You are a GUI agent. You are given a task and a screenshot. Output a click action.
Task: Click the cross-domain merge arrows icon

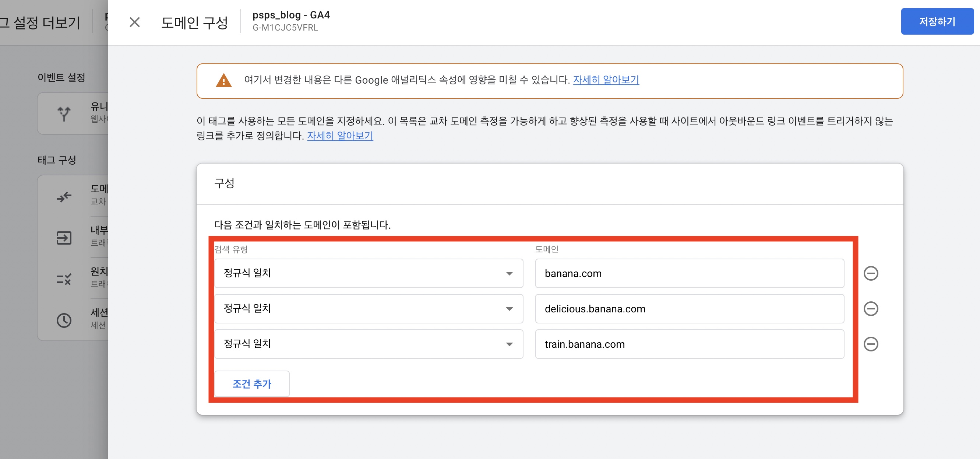pyautogui.click(x=64, y=197)
